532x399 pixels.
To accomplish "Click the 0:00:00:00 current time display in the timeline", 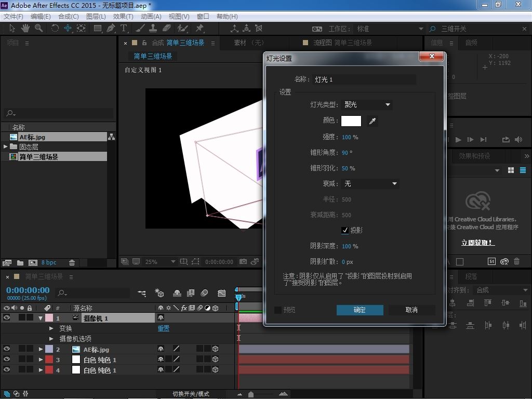I will point(28,290).
